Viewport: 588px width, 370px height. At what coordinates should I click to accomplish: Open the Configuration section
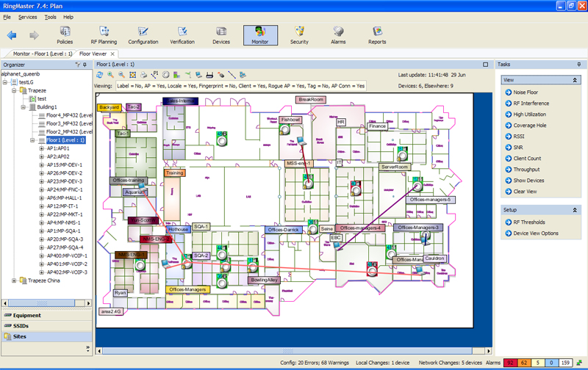[x=143, y=35]
